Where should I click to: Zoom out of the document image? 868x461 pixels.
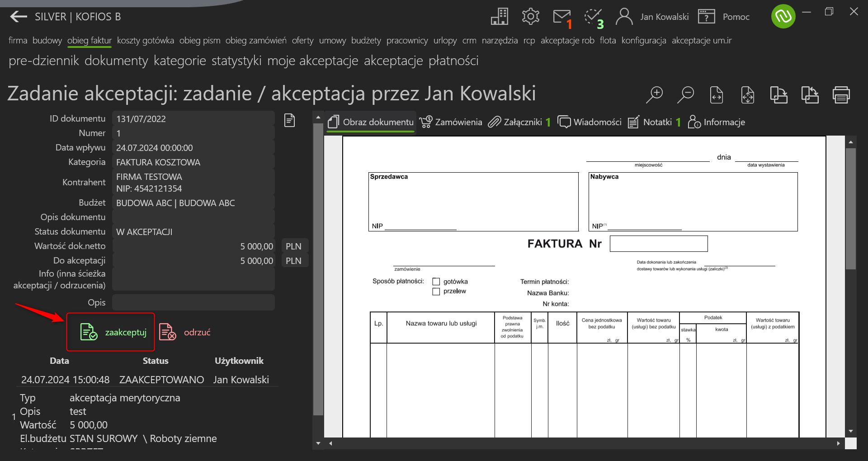click(x=685, y=94)
